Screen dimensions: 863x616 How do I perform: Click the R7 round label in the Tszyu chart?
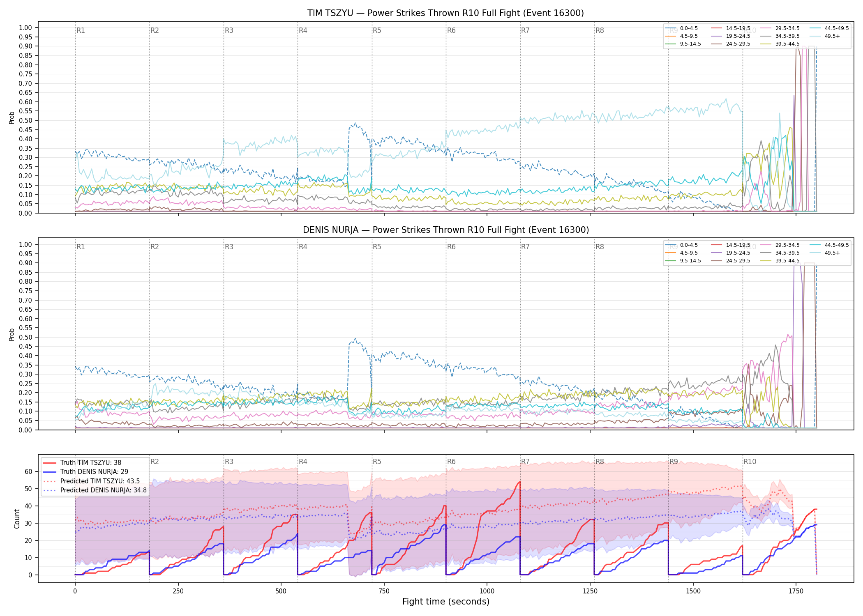[525, 30]
